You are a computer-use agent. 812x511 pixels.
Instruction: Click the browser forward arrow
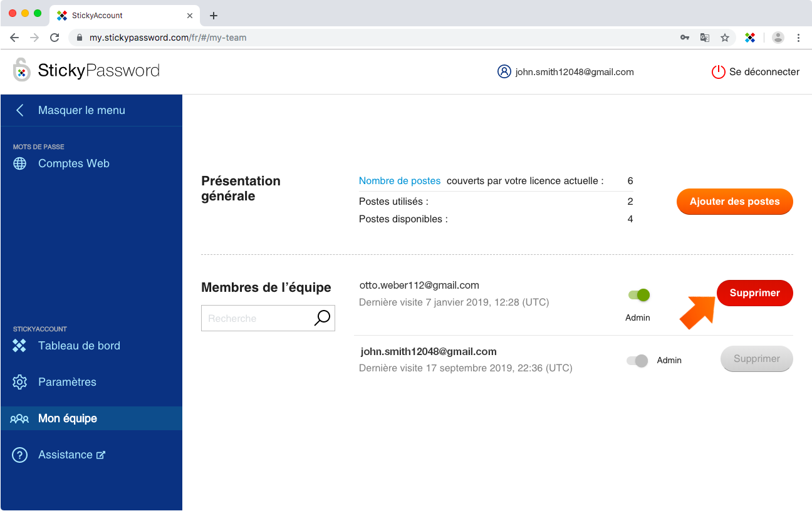tap(34, 38)
